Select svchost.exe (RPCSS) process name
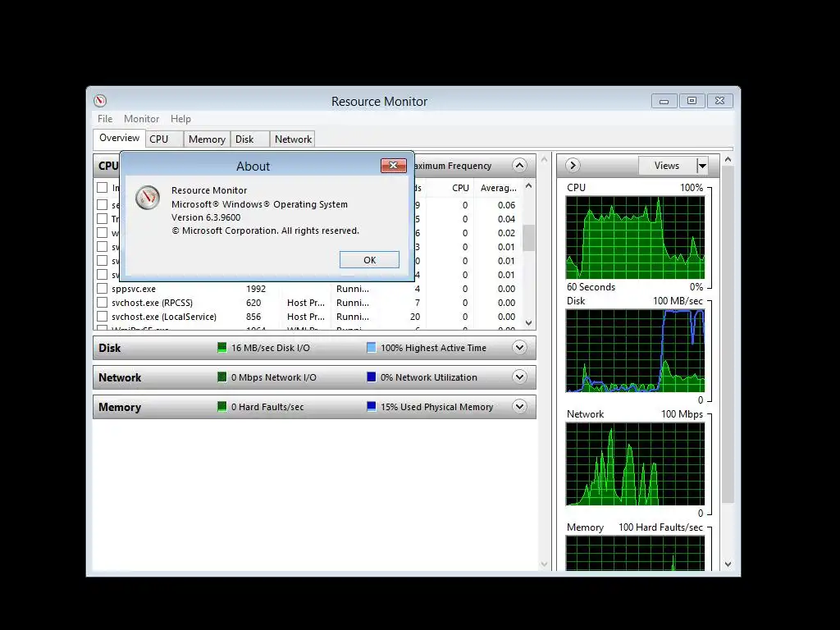Viewport: 840px width, 630px height. [x=152, y=303]
